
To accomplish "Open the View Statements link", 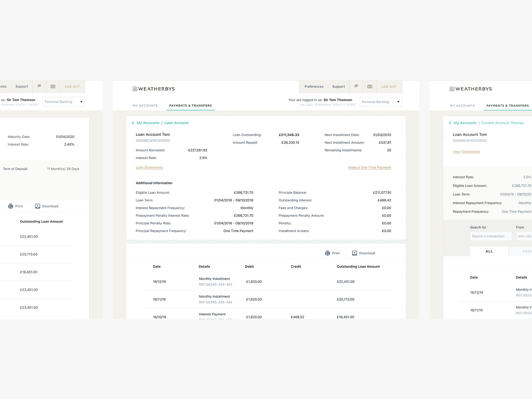I will (x=466, y=152).
